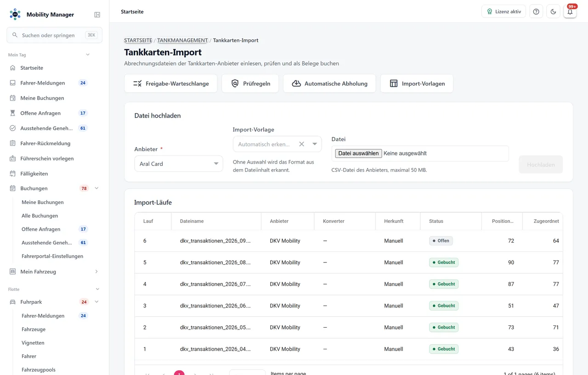Collapse the Buchungen submenu chevron
The image size is (588, 375).
96,188
